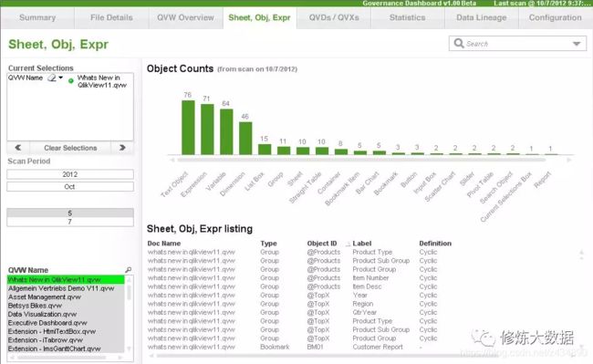Select Extension - iTabrow.qvw
The height and width of the screenshot is (364, 593).
pyautogui.click(x=66, y=340)
